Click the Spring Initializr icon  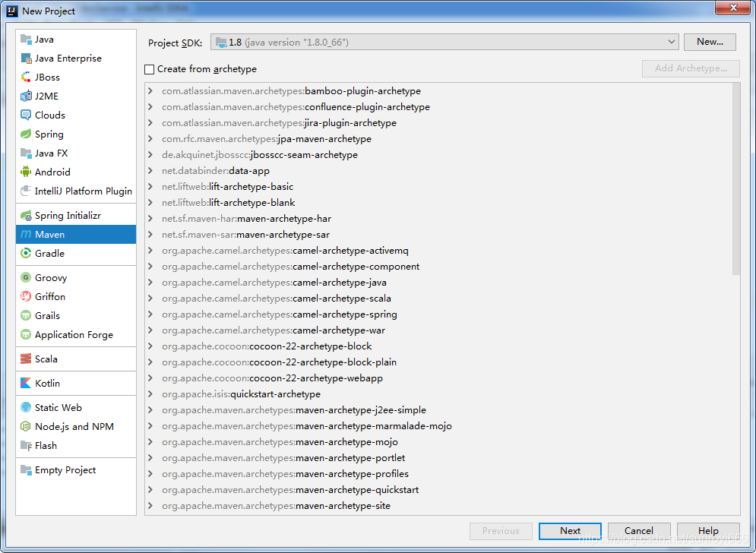coord(26,216)
